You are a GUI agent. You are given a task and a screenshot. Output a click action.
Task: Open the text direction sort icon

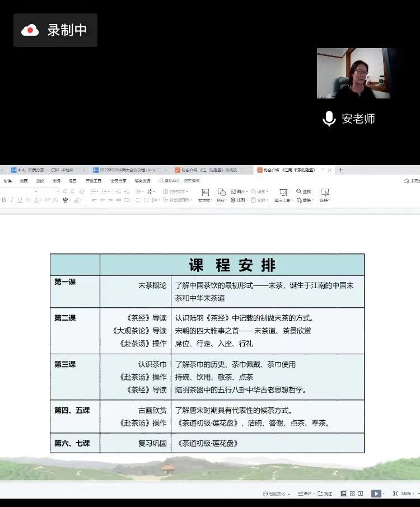pos(151,191)
